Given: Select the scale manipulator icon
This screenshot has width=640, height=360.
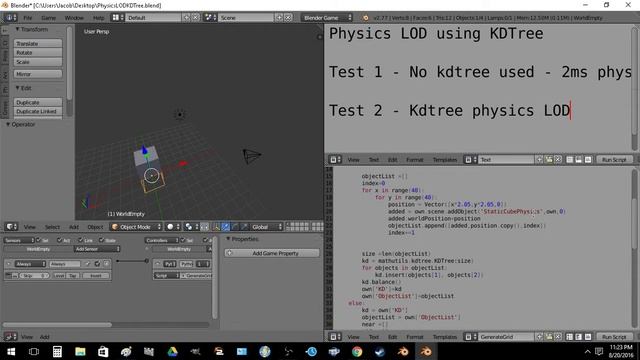Looking at the screenshot, I should coord(244,227).
